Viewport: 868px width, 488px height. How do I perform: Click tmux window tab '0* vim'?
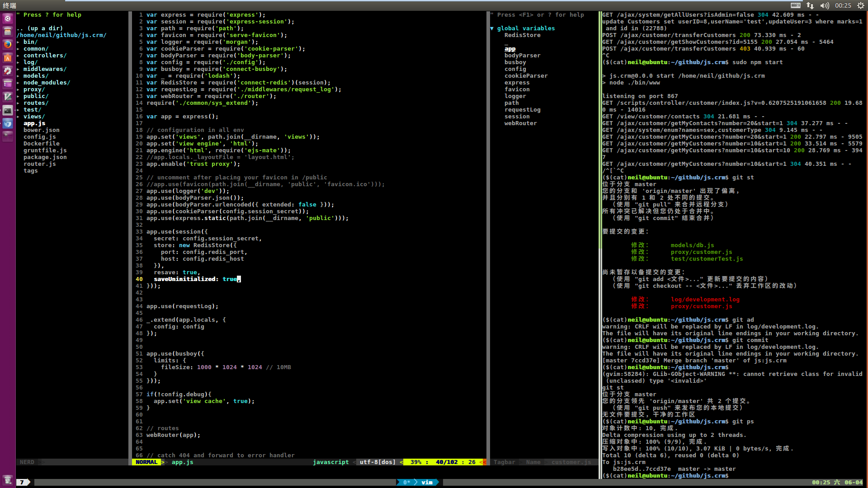tap(418, 483)
